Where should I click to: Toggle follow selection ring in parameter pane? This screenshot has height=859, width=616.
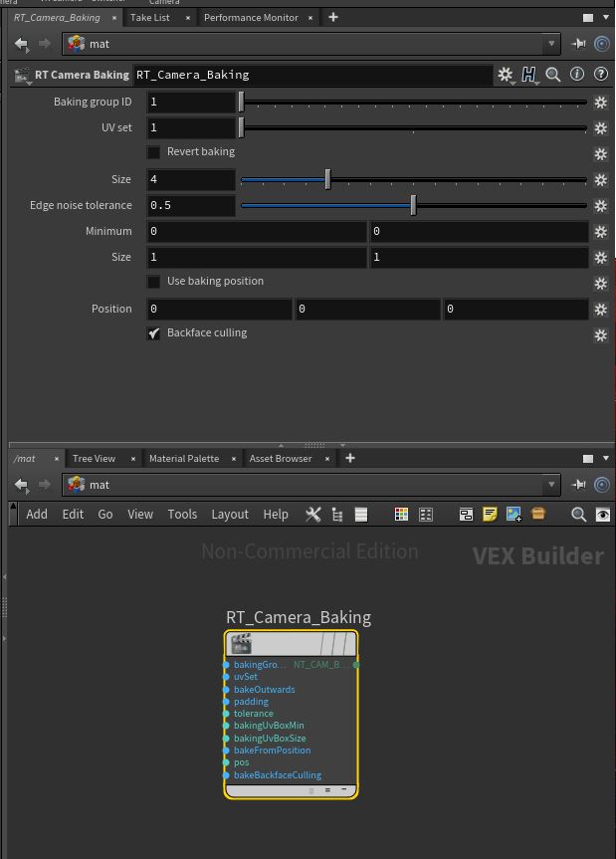click(602, 44)
